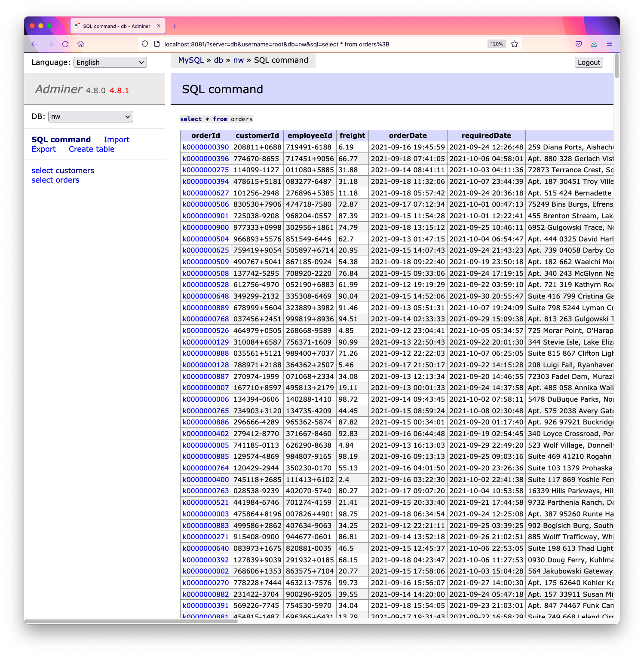Open the downloads arrow icon

(x=594, y=44)
